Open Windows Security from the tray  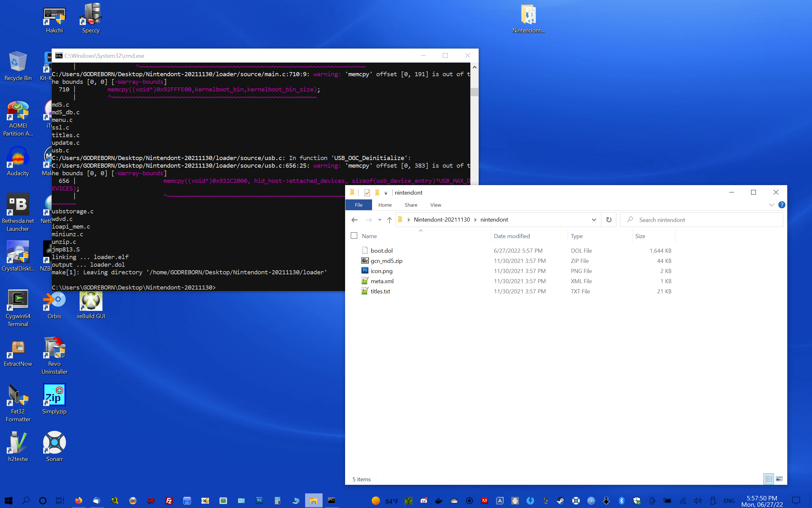pyautogui.click(x=637, y=501)
